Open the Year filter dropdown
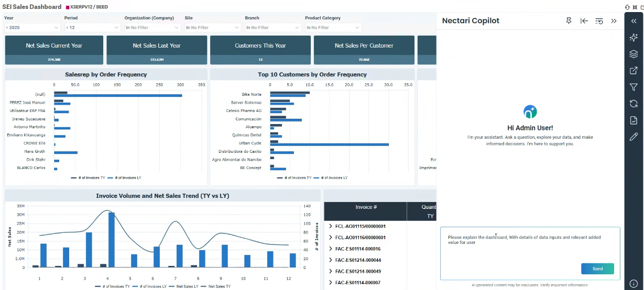644x290 pixels. coord(32,27)
